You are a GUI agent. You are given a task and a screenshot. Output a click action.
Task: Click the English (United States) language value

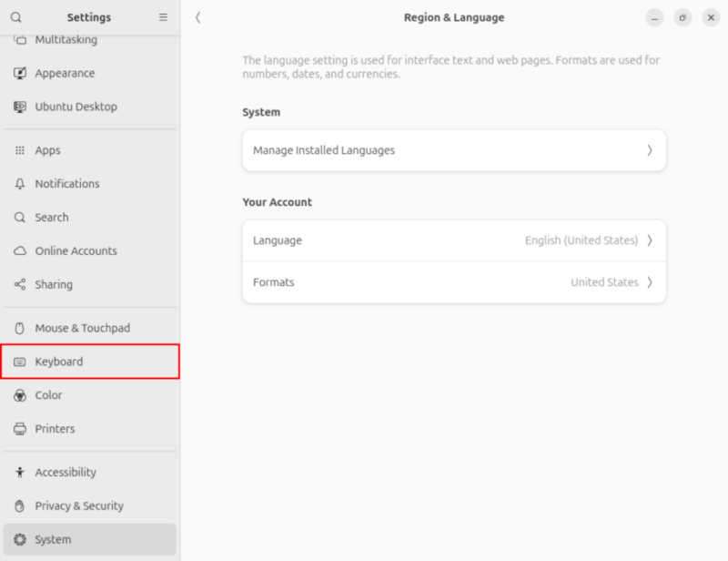tap(581, 240)
